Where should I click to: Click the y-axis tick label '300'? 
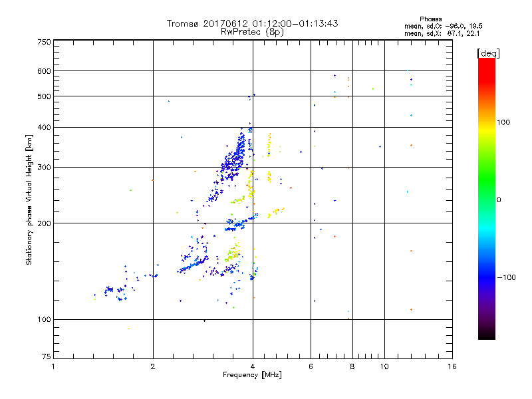pyautogui.click(x=44, y=167)
